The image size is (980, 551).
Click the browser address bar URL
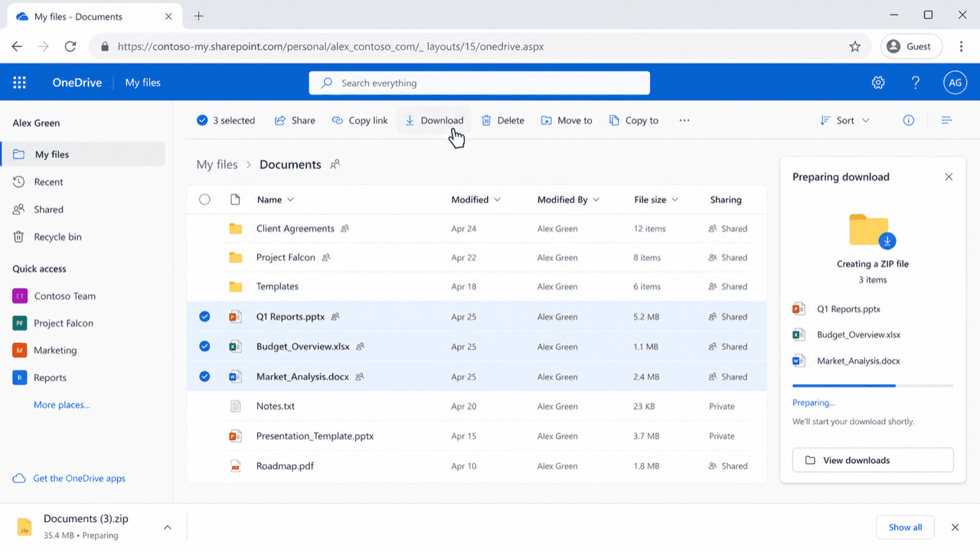(331, 47)
